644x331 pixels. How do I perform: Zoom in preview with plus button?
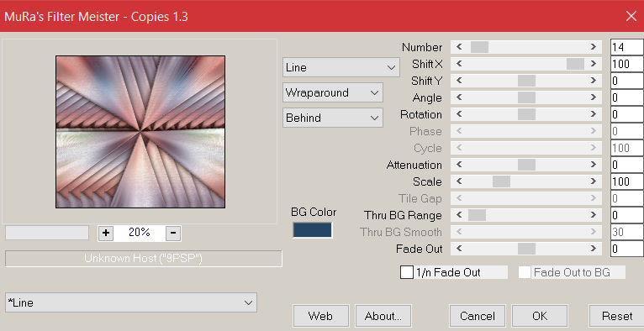coord(106,233)
